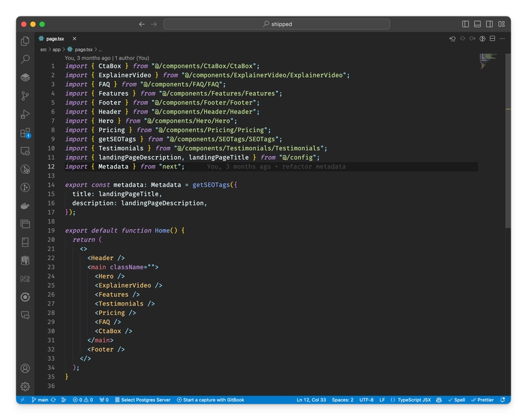This screenshot has width=527, height=420.
Task: Expand src breadcrumb segment
Action: (x=43, y=49)
